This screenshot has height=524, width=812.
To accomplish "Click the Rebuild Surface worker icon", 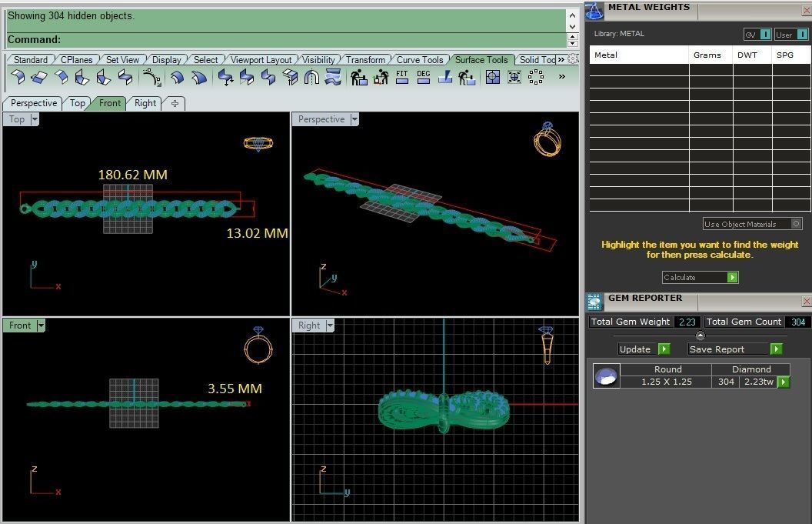I will [359, 77].
